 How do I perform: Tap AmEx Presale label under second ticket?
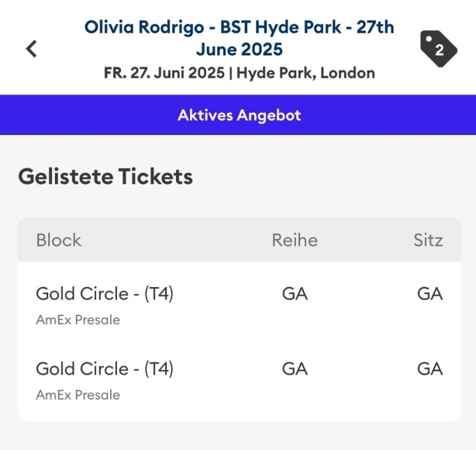(78, 395)
